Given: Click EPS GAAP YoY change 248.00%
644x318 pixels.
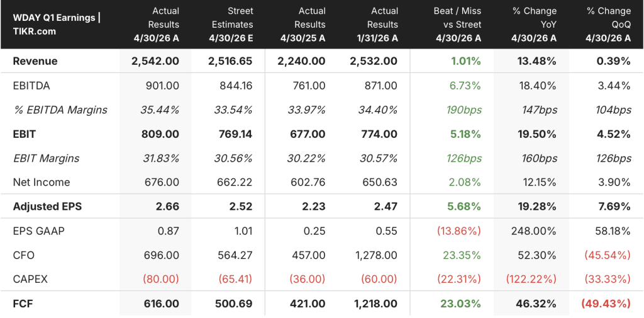Looking at the screenshot, I should point(535,231).
